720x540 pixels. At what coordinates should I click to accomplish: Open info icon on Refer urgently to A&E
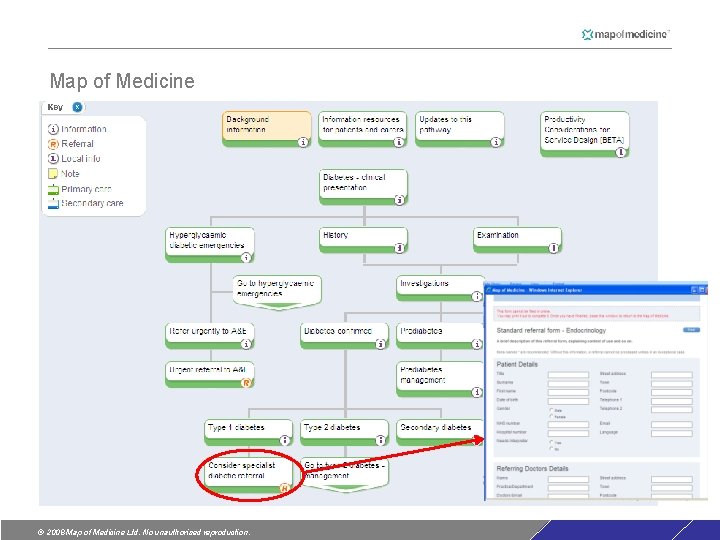pyautogui.click(x=247, y=344)
